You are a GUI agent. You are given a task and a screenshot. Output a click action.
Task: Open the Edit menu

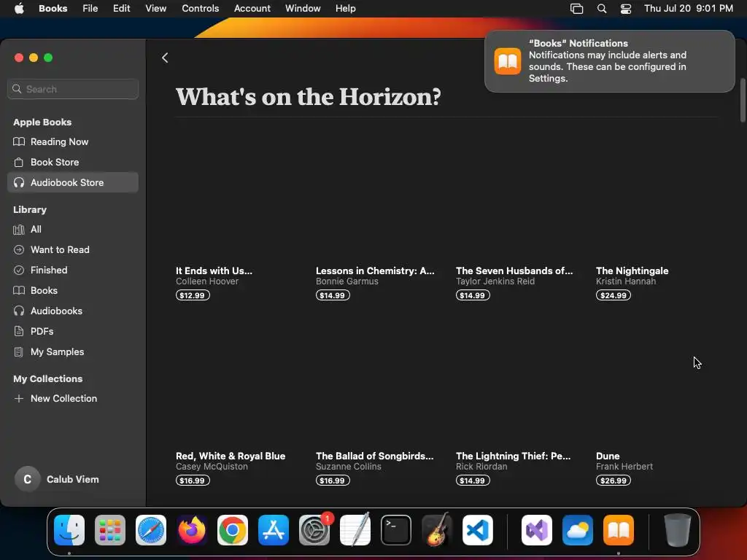coord(122,8)
